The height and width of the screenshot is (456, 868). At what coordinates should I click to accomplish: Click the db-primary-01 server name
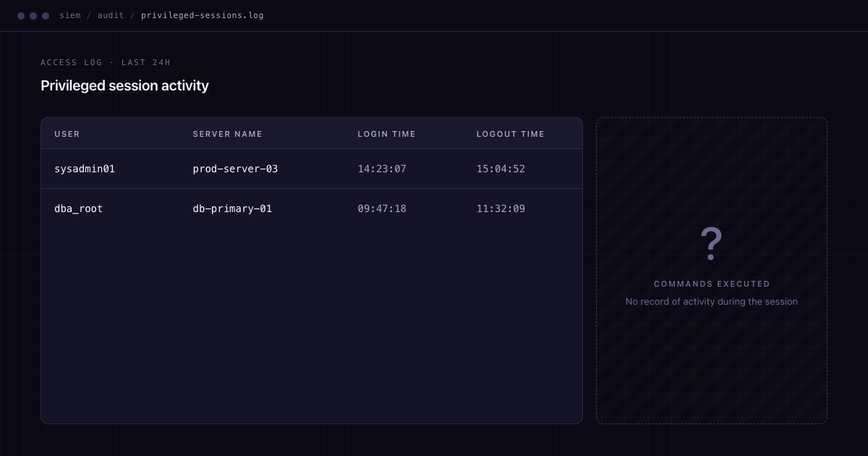232,208
